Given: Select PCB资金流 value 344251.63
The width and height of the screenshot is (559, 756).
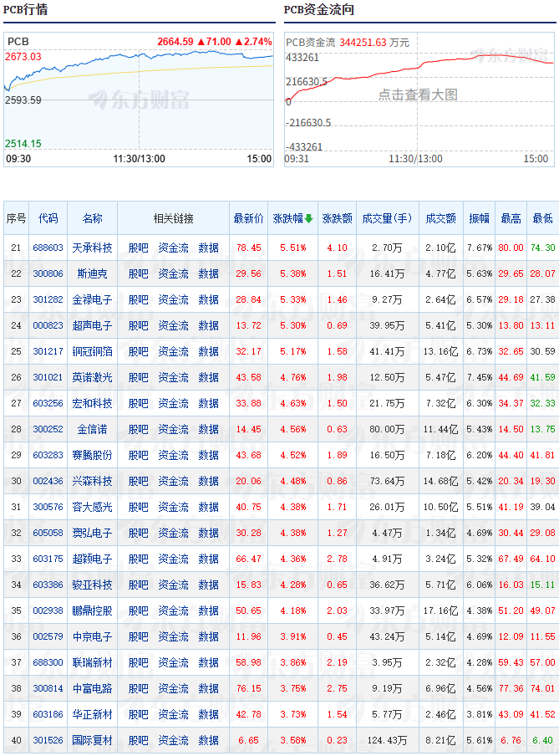Looking at the screenshot, I should coord(363,43).
